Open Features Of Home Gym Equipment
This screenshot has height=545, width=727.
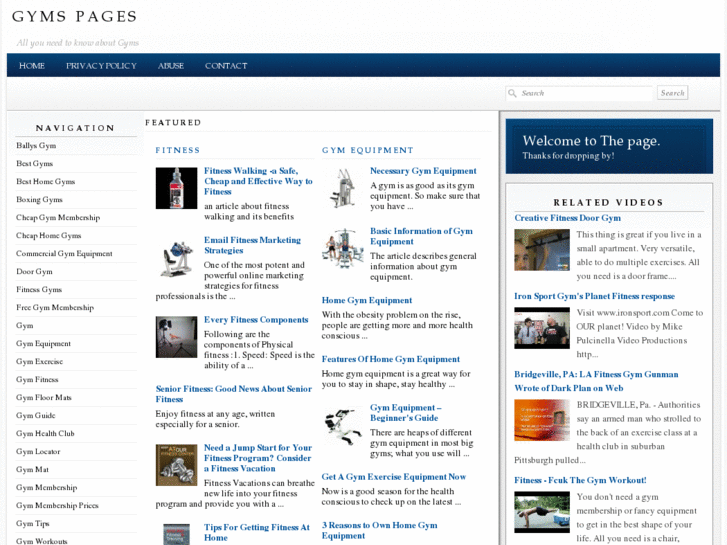tap(391, 359)
